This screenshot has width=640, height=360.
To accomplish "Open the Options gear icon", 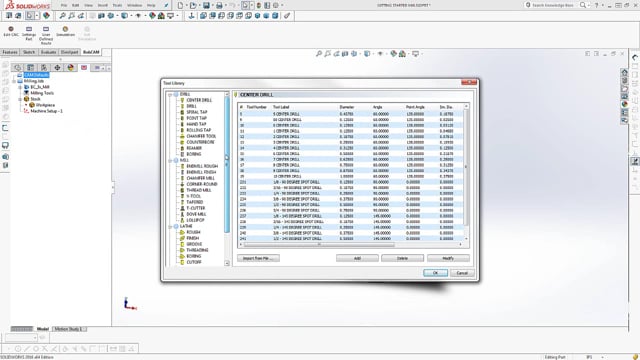I will (276, 5).
